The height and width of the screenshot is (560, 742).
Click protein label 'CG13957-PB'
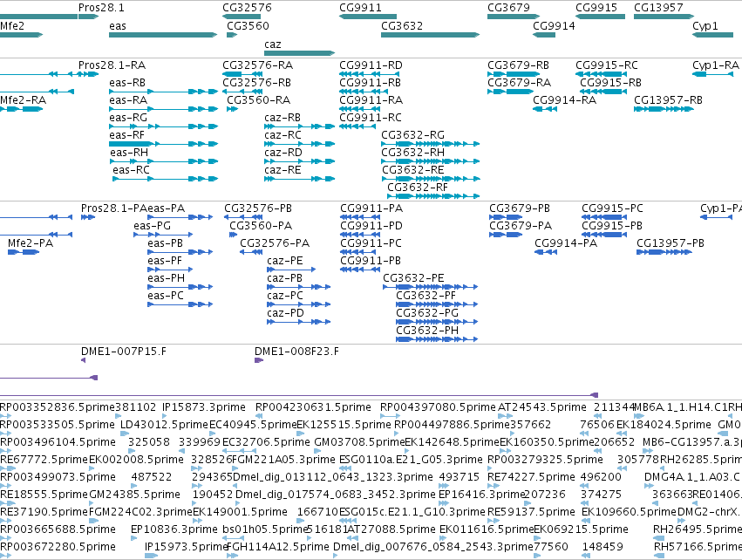[671, 243]
